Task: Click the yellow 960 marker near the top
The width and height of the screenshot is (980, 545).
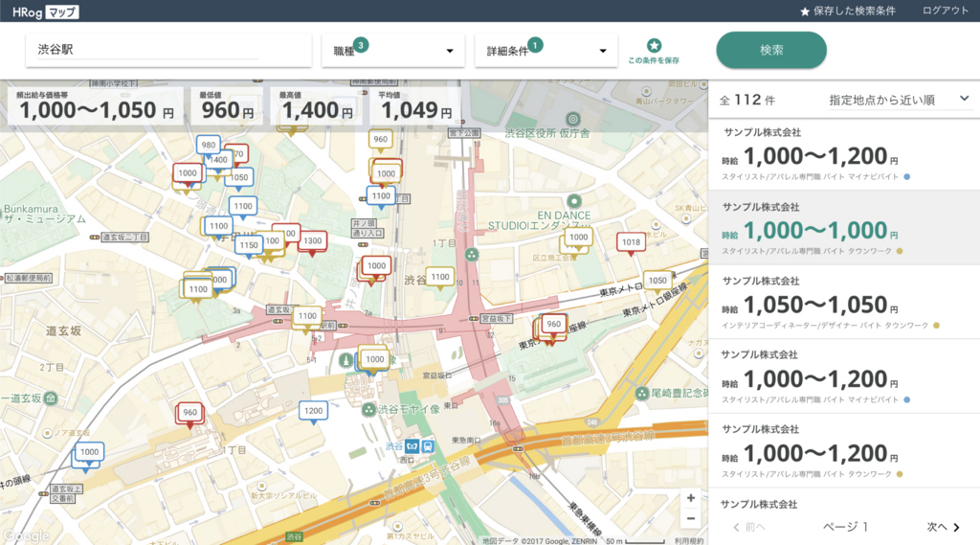Action: (x=381, y=140)
